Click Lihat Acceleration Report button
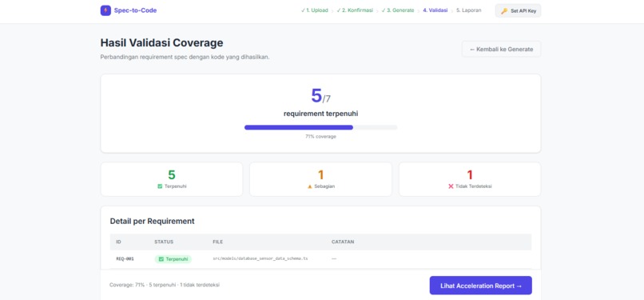Screen dimensions: 644x300 click(x=481, y=286)
